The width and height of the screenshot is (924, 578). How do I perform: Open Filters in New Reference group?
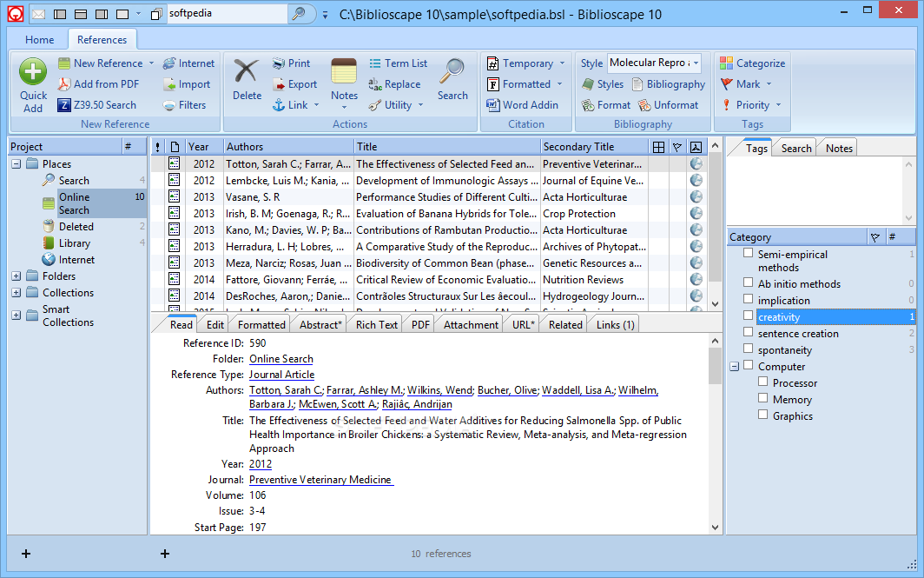[x=184, y=105]
